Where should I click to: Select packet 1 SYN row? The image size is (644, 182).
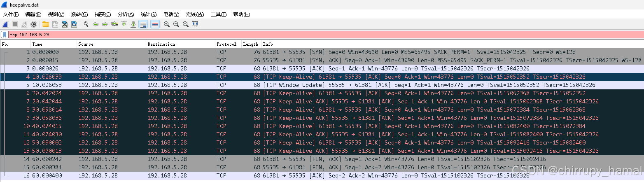click(x=322, y=52)
